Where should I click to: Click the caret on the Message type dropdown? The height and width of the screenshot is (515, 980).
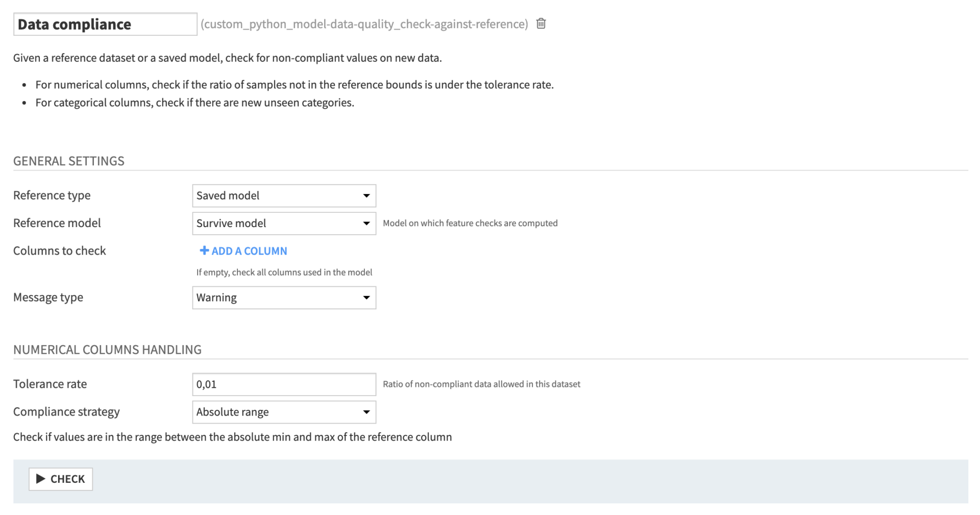[366, 298]
